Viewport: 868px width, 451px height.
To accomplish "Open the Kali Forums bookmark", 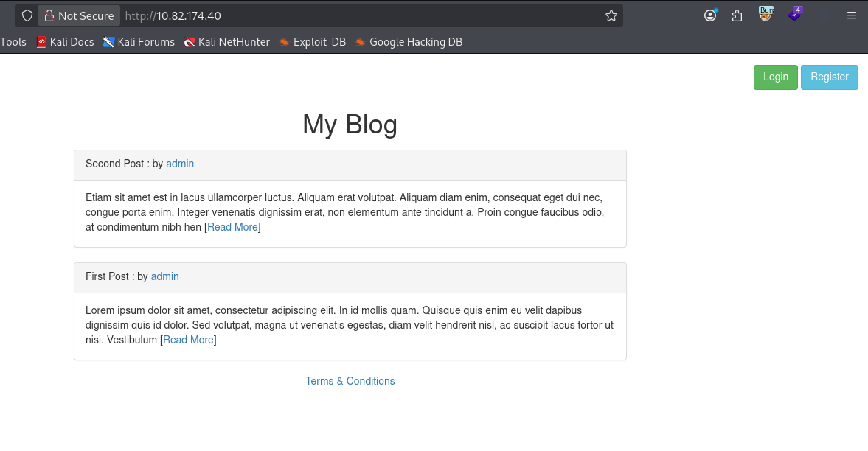I will coord(139,42).
